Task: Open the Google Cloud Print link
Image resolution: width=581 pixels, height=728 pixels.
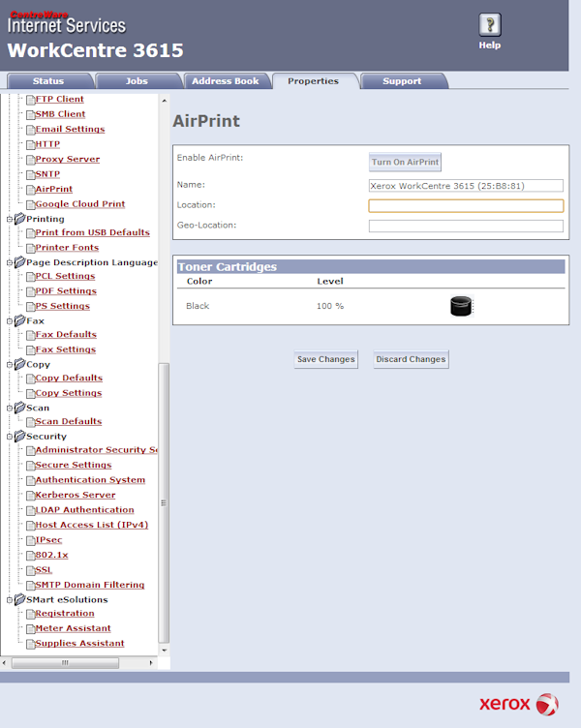Action: pos(79,204)
